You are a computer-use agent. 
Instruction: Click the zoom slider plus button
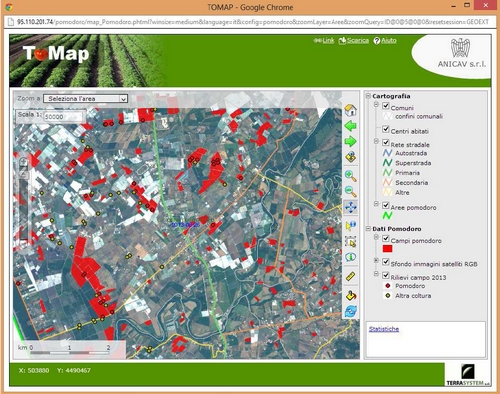coord(23,162)
